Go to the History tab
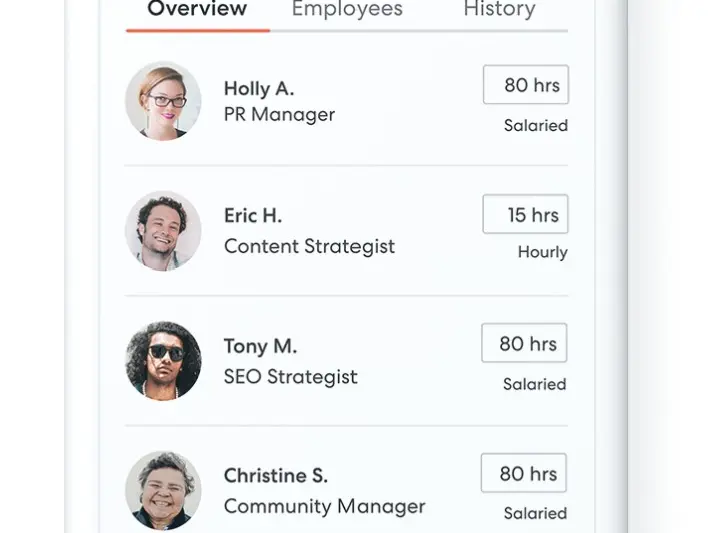Image resolution: width=710 pixels, height=533 pixels. tap(499, 10)
